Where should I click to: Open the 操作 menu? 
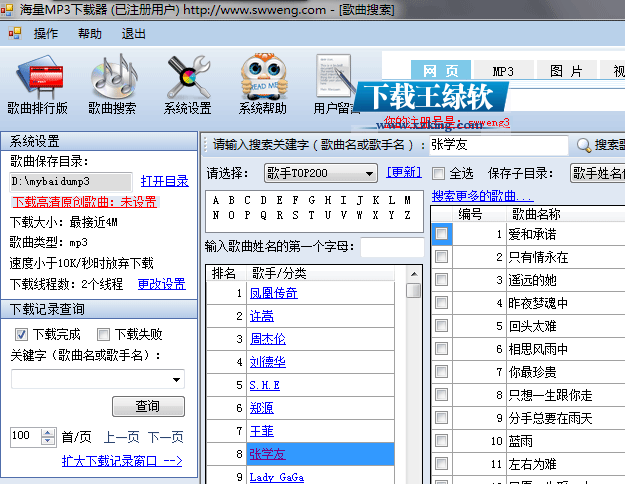coord(46,33)
